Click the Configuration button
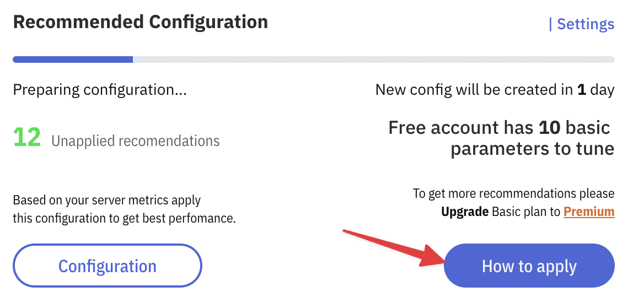The image size is (644, 303). (x=108, y=266)
